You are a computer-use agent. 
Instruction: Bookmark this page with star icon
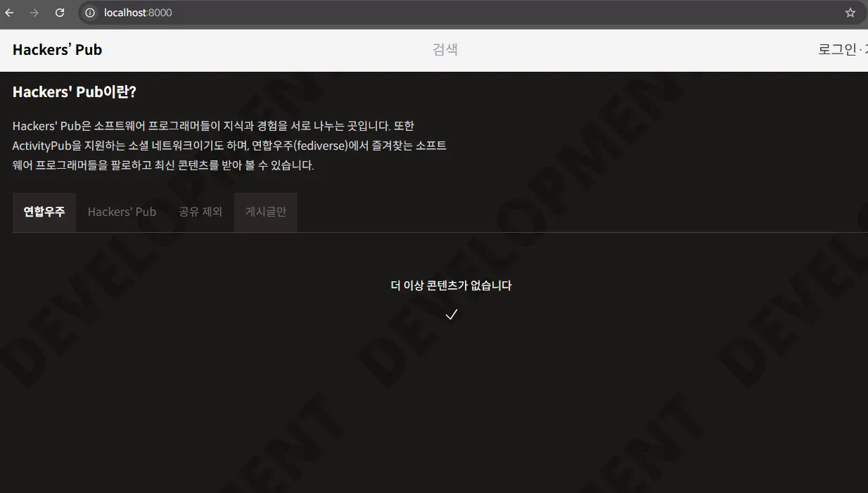click(x=850, y=13)
